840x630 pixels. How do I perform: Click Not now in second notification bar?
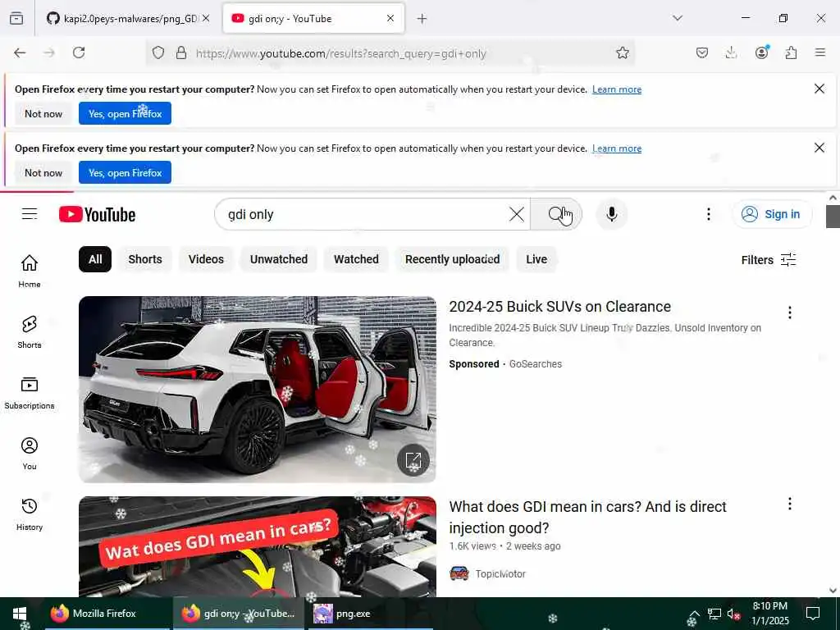(x=43, y=172)
